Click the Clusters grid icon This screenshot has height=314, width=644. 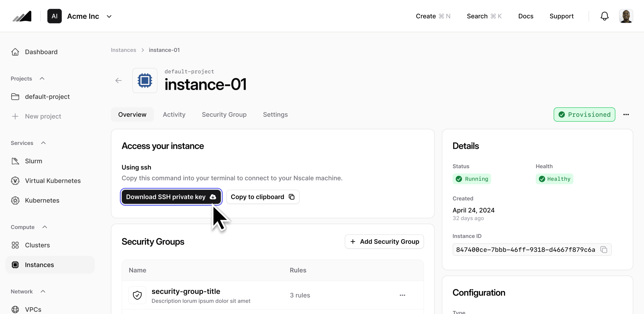[15, 245]
